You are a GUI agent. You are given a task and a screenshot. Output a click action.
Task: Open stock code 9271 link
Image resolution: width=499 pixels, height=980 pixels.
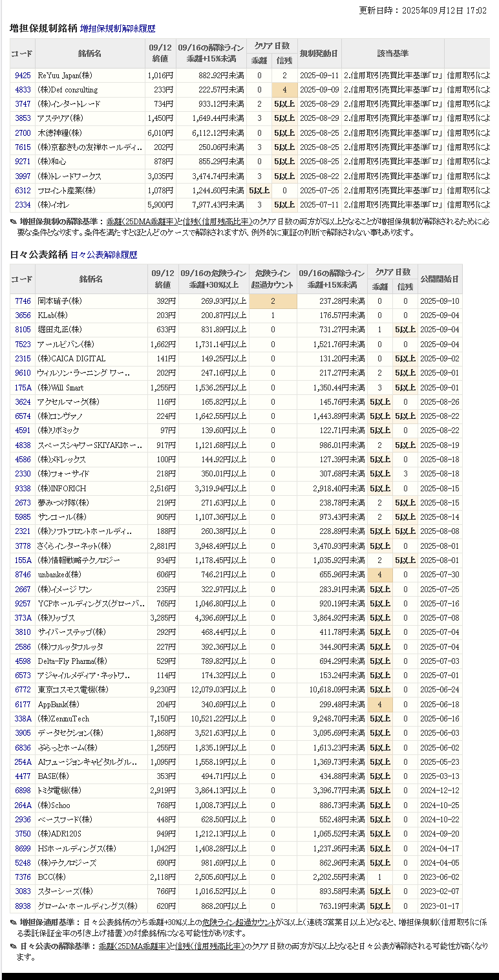point(23,162)
